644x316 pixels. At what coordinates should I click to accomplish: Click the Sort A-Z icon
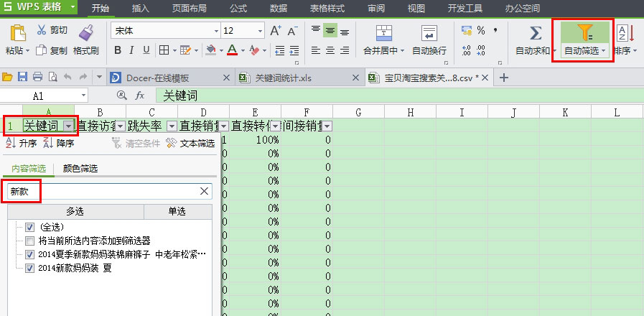(x=626, y=33)
